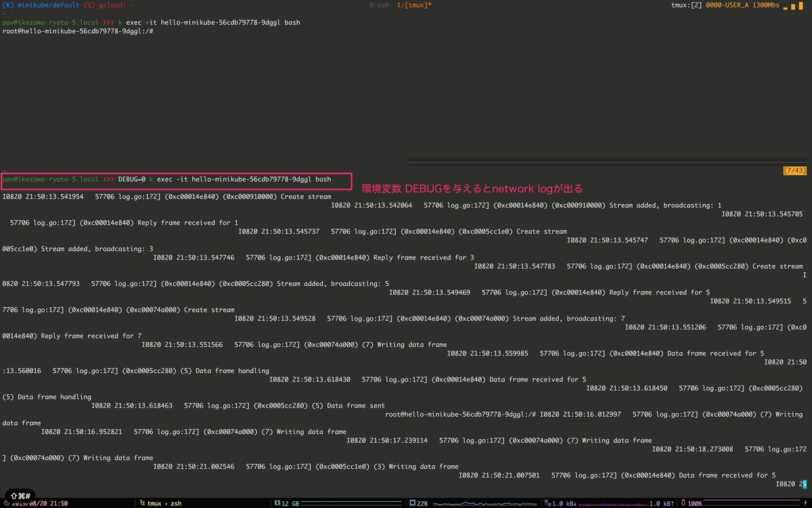This screenshot has height=508, width=812.
Task: Click the log text 'Stream added, broadcasting: 7'
Action: coord(569,318)
